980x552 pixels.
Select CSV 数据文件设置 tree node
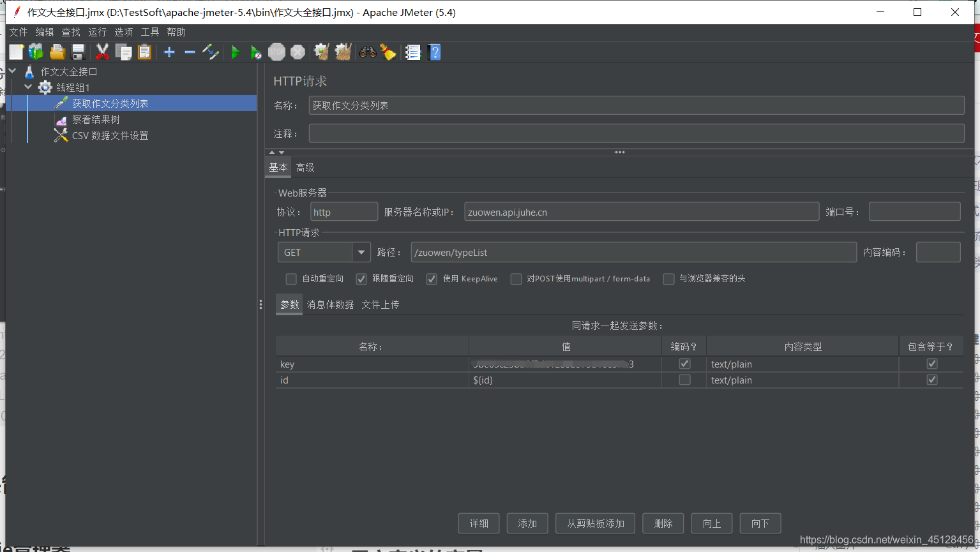click(110, 135)
